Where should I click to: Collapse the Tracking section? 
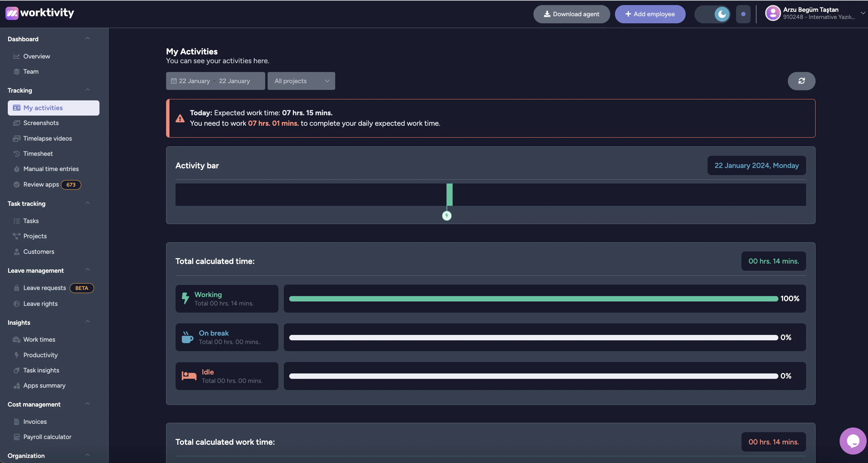pyautogui.click(x=87, y=90)
